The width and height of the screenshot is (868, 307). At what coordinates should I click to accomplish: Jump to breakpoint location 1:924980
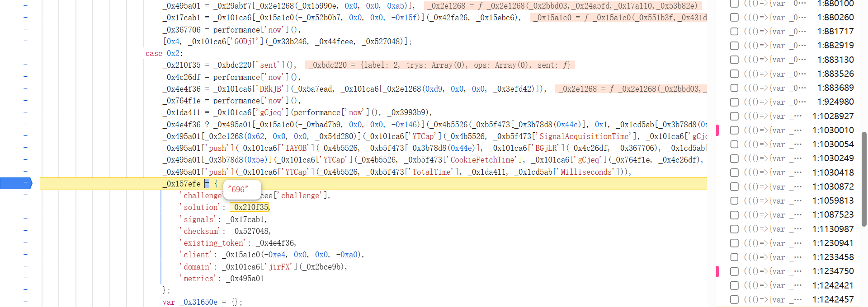tap(835, 102)
